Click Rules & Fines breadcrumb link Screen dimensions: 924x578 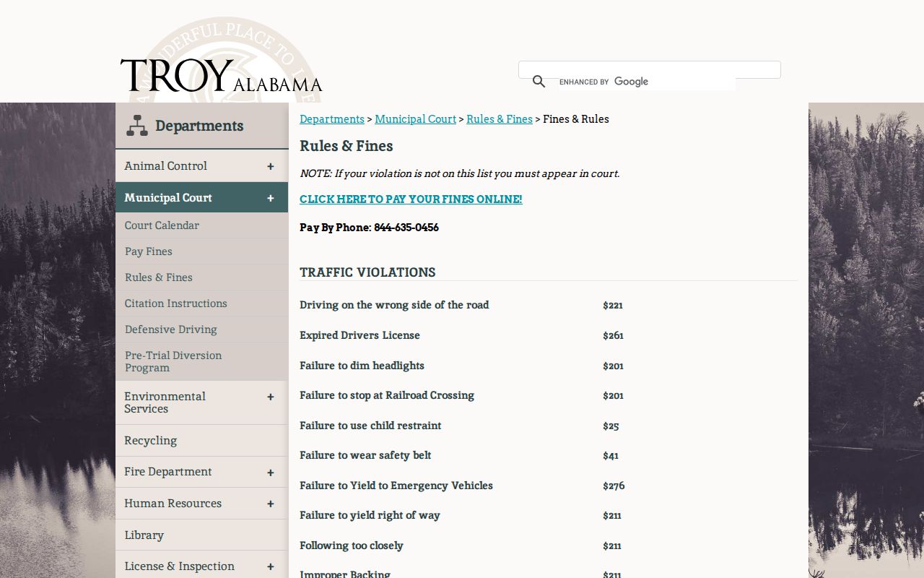coord(500,119)
